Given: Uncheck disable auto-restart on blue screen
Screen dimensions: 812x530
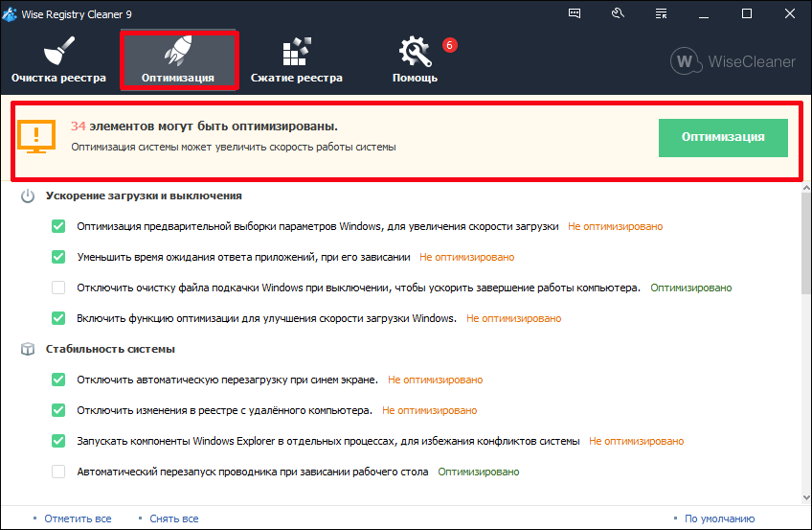Looking at the screenshot, I should coord(58,380).
